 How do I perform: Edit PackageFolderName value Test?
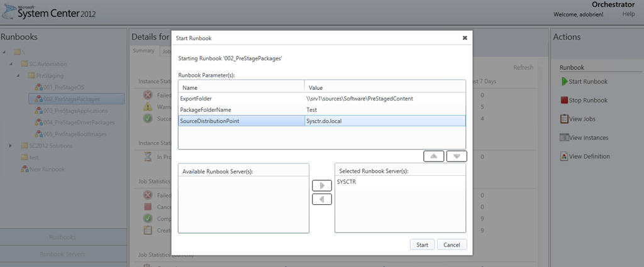(x=385, y=109)
